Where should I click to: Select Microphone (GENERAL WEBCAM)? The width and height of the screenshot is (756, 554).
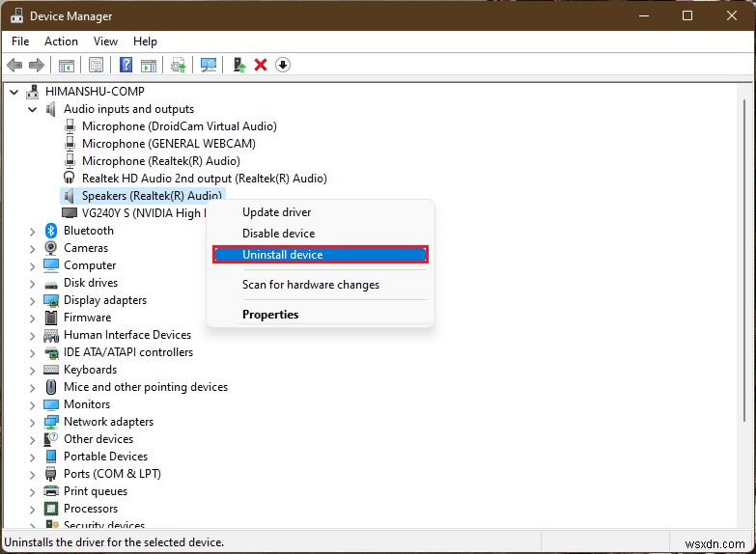(x=169, y=144)
